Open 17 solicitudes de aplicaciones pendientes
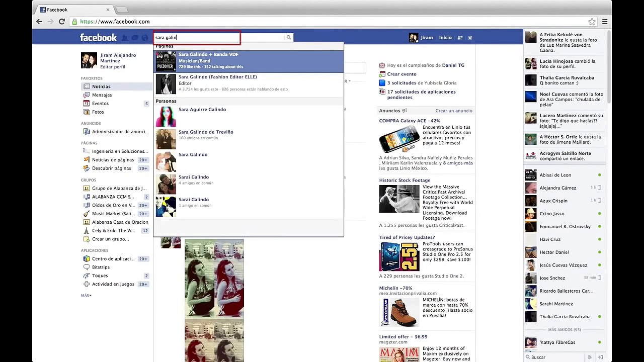644x362 pixels. [x=421, y=95]
